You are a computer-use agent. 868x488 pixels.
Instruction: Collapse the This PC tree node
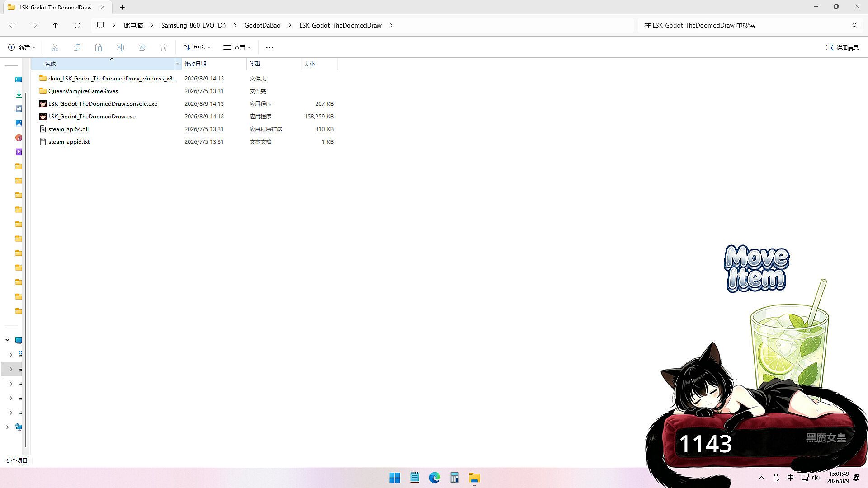tap(8, 340)
